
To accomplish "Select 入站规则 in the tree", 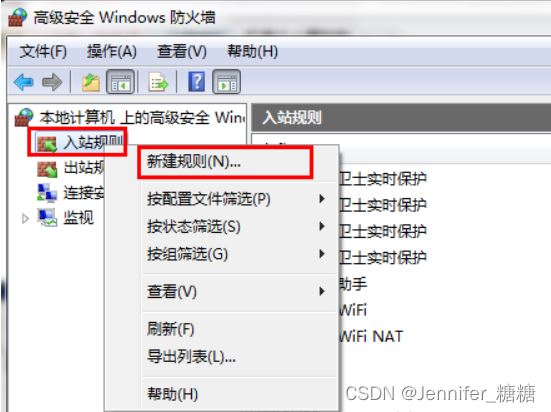I will (79, 142).
